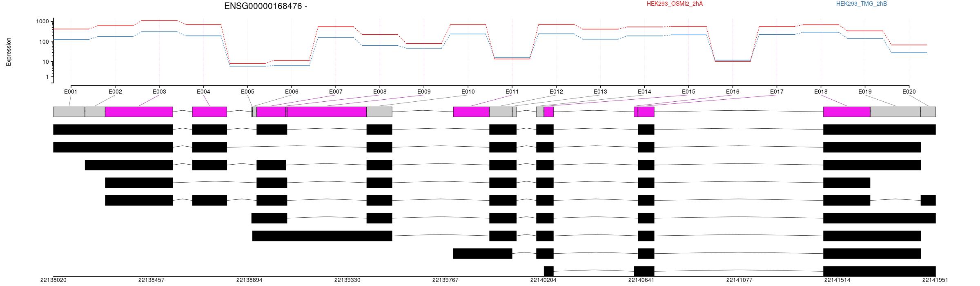Viewport: 980px width, 286px height.
Task: Click the E007 exon label
Action: pos(336,92)
